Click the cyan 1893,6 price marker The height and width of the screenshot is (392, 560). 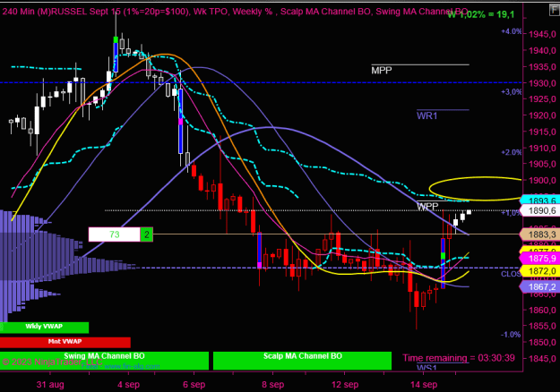tap(540, 200)
